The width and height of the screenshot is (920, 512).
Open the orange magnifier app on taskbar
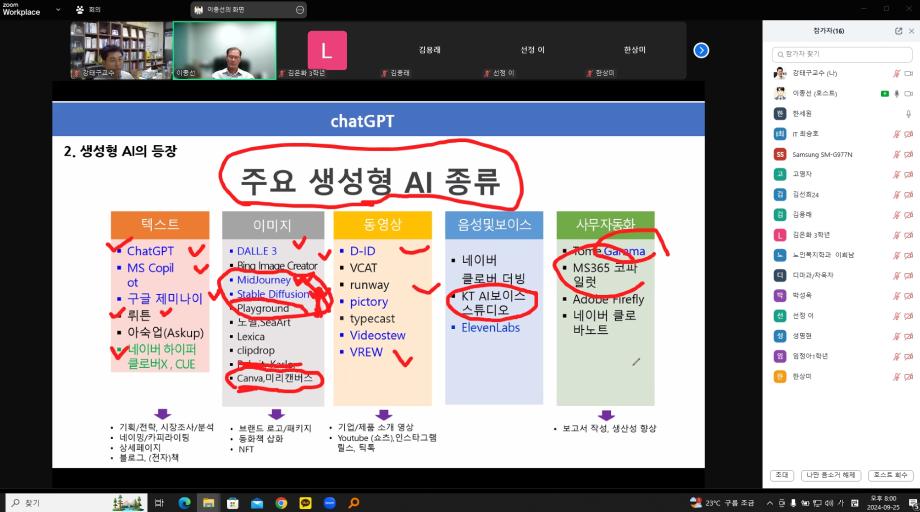pyautogui.click(x=354, y=503)
